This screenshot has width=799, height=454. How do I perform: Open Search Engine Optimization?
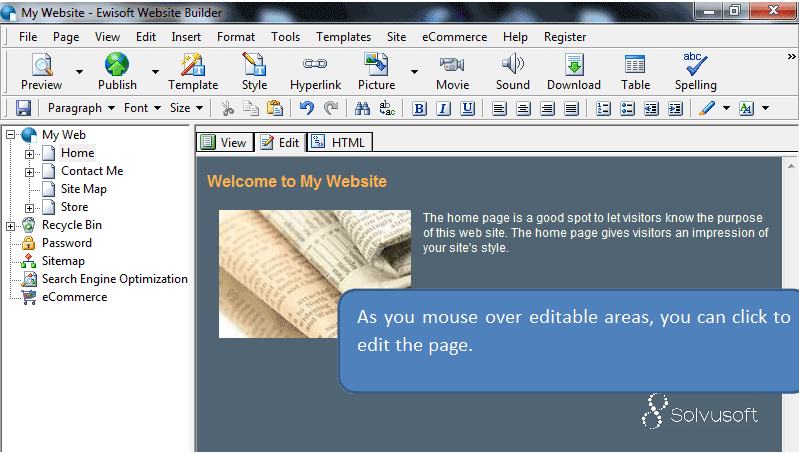point(115,279)
